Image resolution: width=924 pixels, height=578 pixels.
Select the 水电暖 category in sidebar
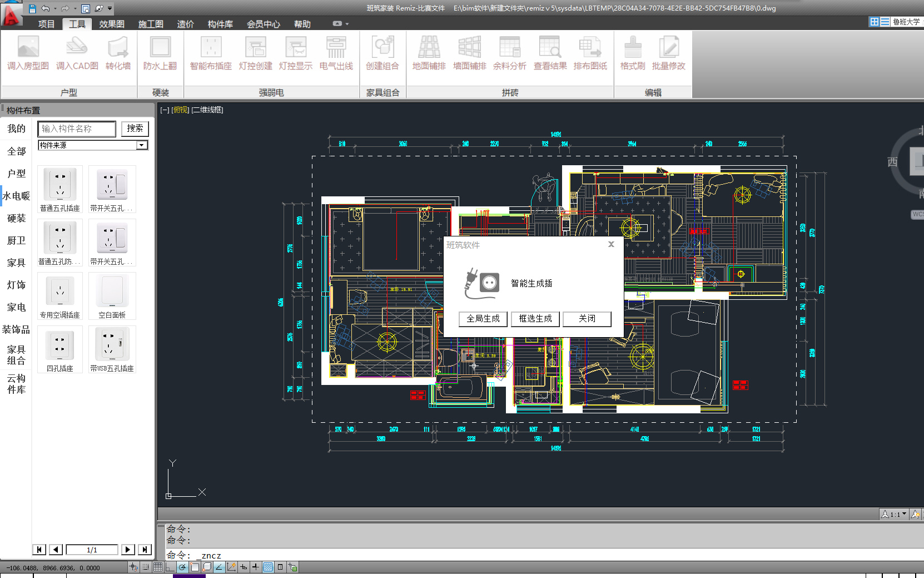pyautogui.click(x=16, y=196)
